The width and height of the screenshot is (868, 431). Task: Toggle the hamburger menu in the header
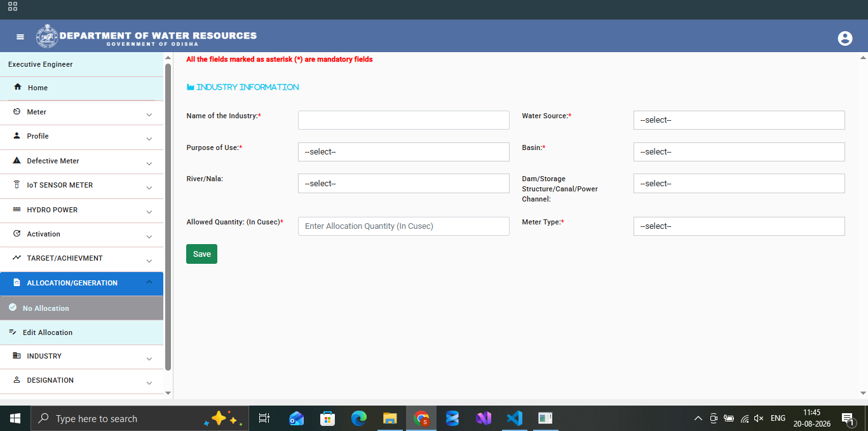pyautogui.click(x=20, y=37)
